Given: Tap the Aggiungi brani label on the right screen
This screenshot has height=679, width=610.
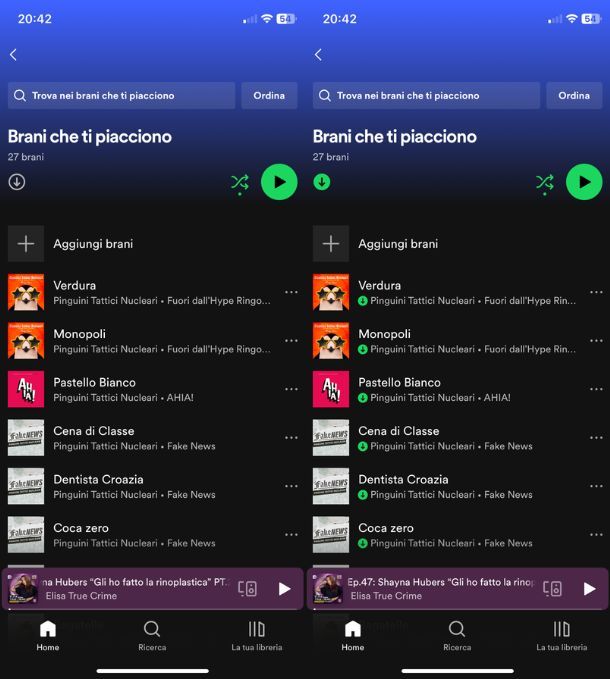Looking at the screenshot, I should [398, 244].
